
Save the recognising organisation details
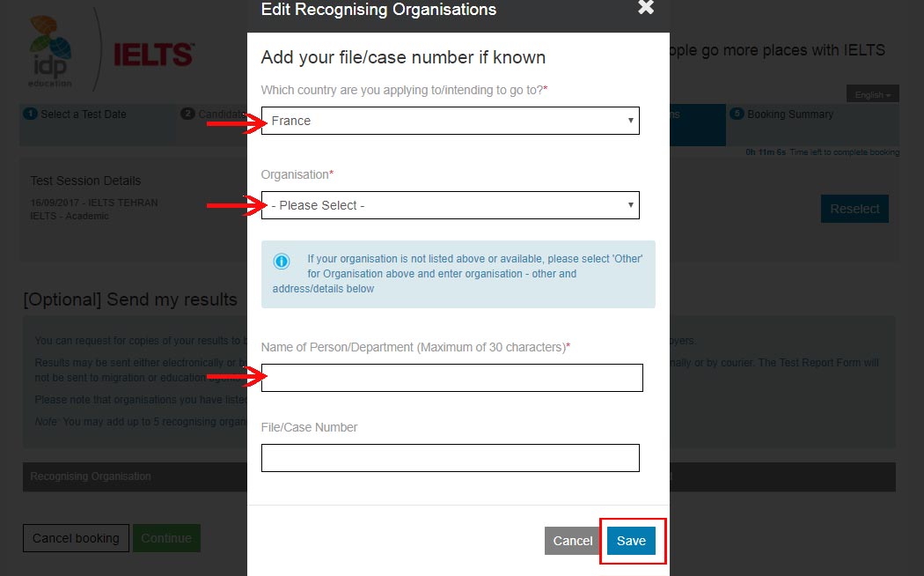(x=631, y=541)
